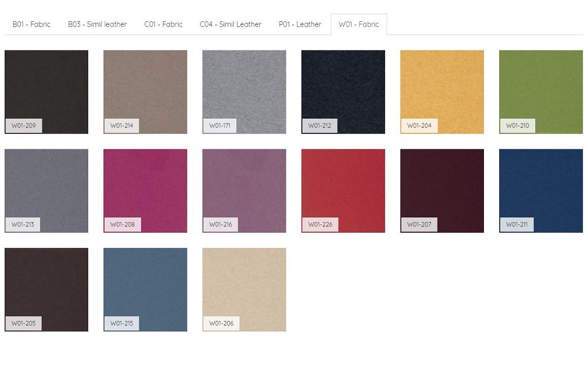
Task: Choose the yellow W01-204 fabric swatch
Action: [x=442, y=92]
